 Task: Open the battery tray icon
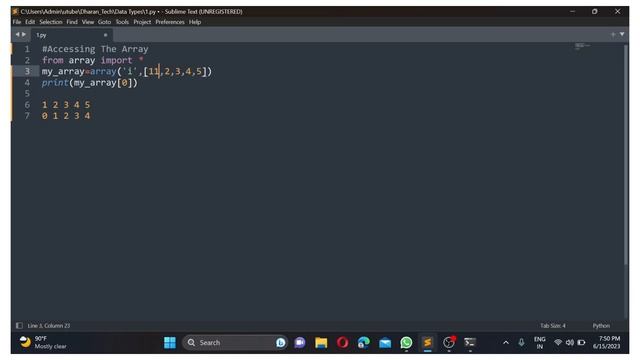[x=581, y=342]
